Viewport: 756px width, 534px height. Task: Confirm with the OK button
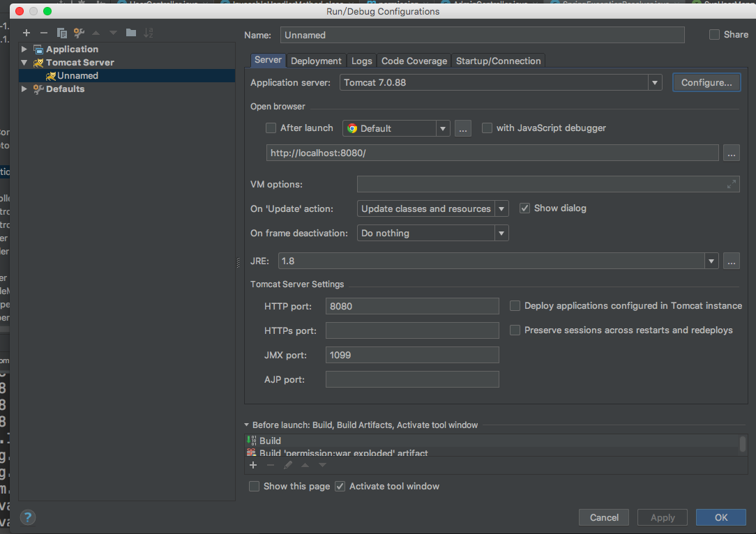click(721, 517)
